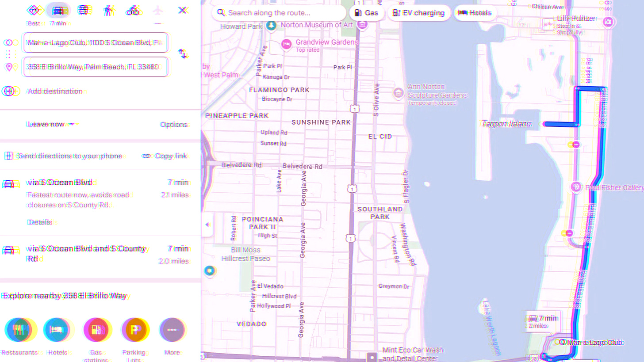Screen dimensions: 644x362
Task: Open Details for the fastest route
Action: 40,222
